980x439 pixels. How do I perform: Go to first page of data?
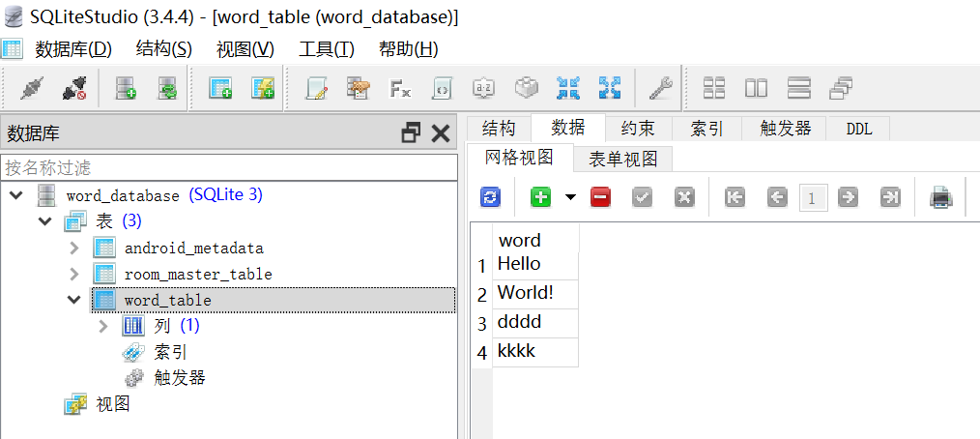coord(735,197)
